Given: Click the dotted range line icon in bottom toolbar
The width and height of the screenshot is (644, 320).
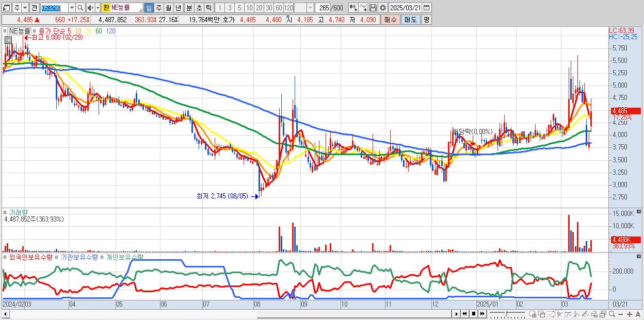Looking at the screenshot, I should [550, 314].
